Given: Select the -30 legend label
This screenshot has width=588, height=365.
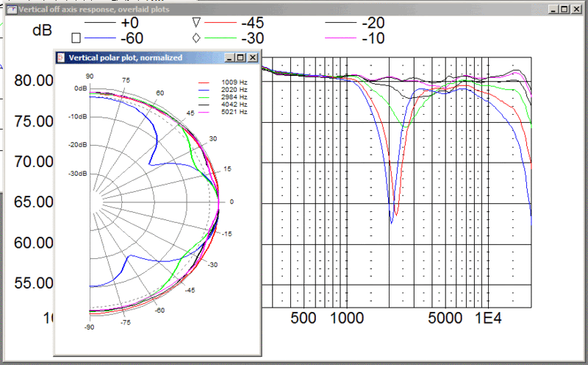Looking at the screenshot, I should (253, 38).
